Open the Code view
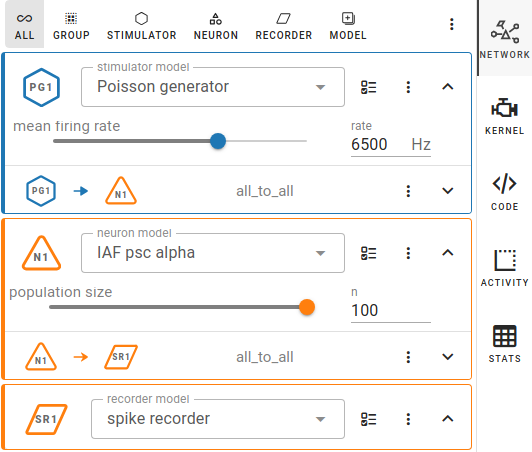This screenshot has height=452, width=532. (x=505, y=192)
